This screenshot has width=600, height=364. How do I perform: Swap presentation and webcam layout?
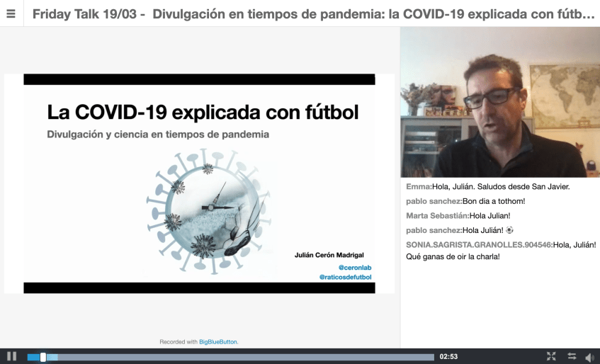[572, 356]
